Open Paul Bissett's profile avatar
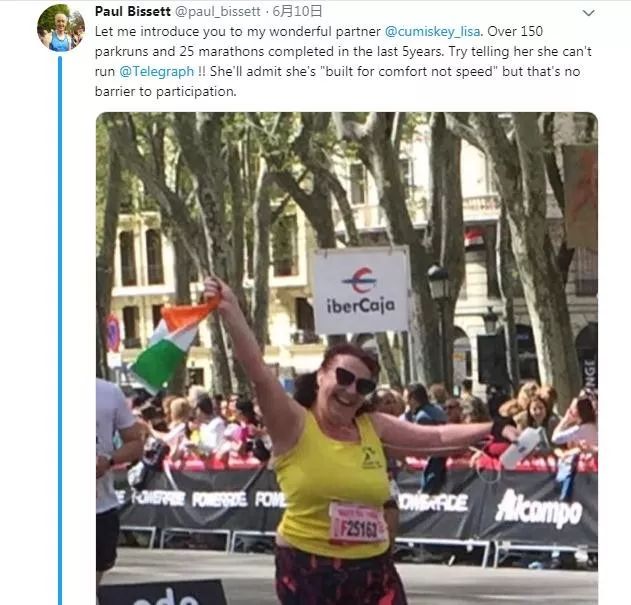 61,28
